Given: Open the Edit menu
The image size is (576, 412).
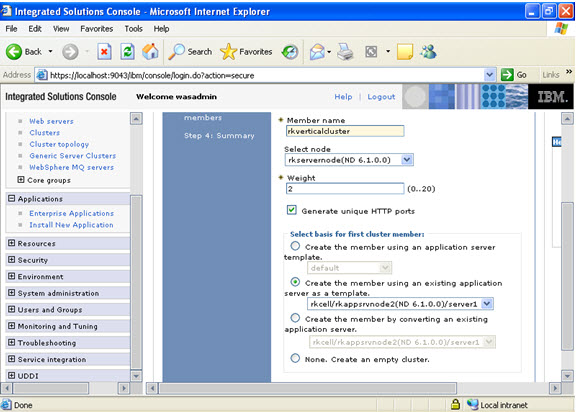Looking at the screenshot, I should [35, 29].
